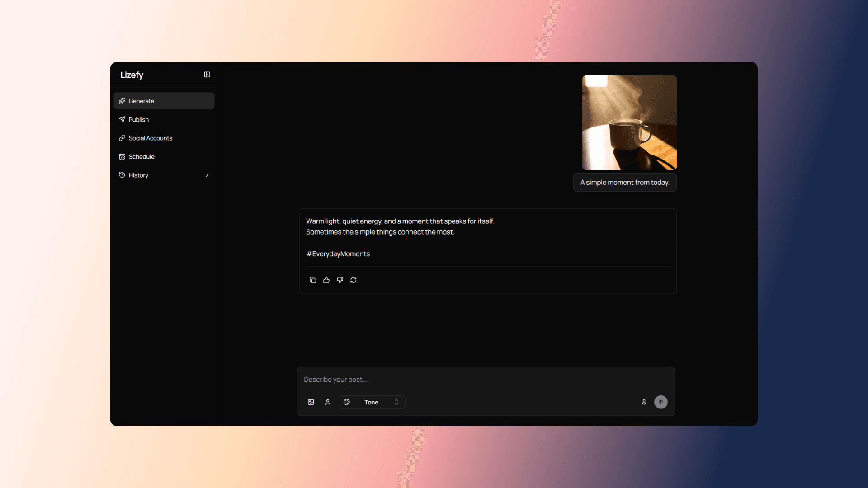The height and width of the screenshot is (488, 868).
Task: Click the Lizefy logo
Action: pos(132,75)
